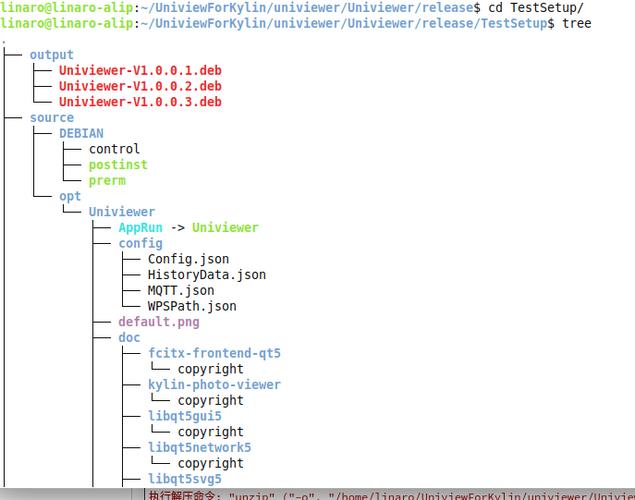This screenshot has width=635, height=500.
Task: Select the control file text
Action: (x=114, y=149)
